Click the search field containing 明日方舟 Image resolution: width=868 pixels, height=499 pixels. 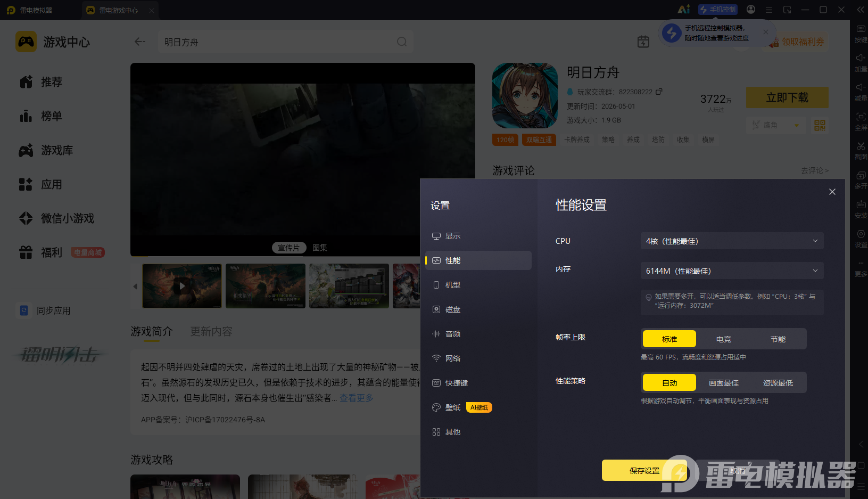(x=286, y=42)
